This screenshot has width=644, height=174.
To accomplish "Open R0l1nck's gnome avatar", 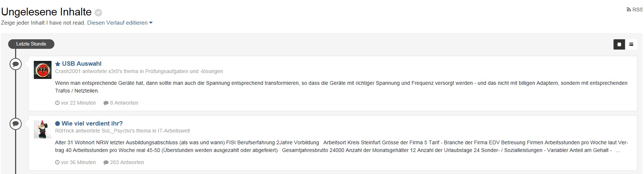I will click(x=43, y=129).
